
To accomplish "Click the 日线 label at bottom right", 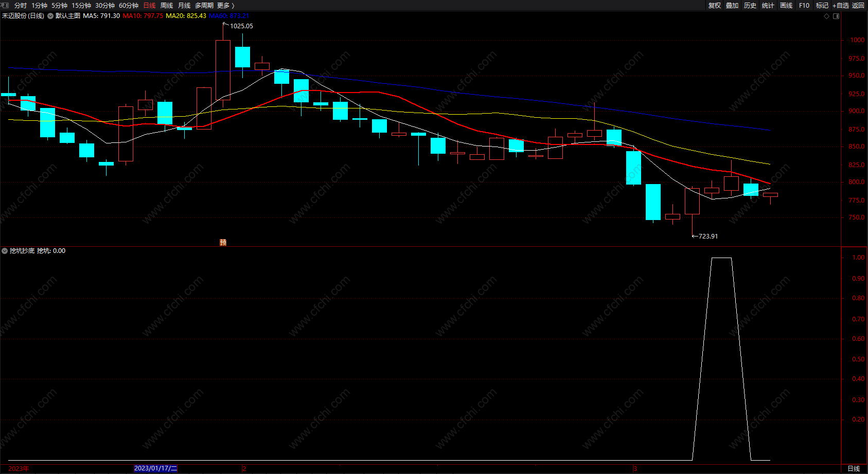I will pyautogui.click(x=854, y=469).
